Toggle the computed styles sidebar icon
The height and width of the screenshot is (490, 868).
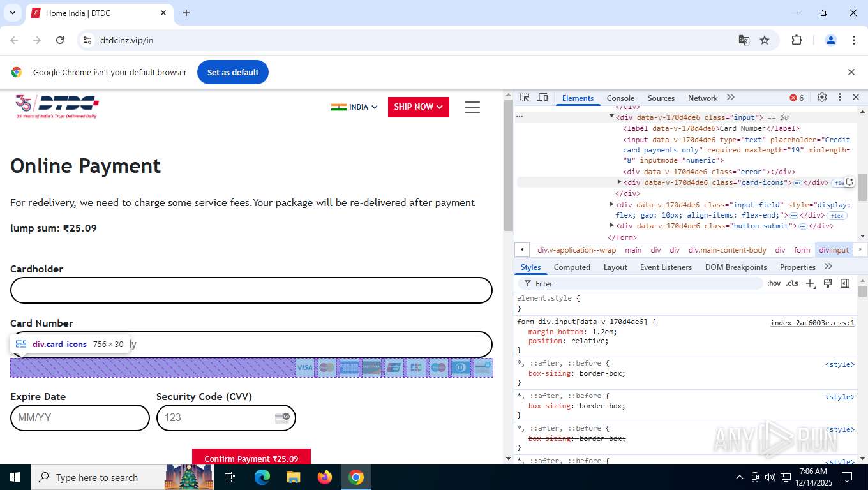pyautogui.click(x=845, y=283)
